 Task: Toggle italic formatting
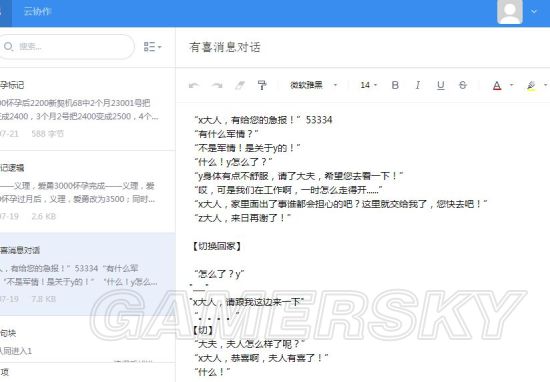417,85
